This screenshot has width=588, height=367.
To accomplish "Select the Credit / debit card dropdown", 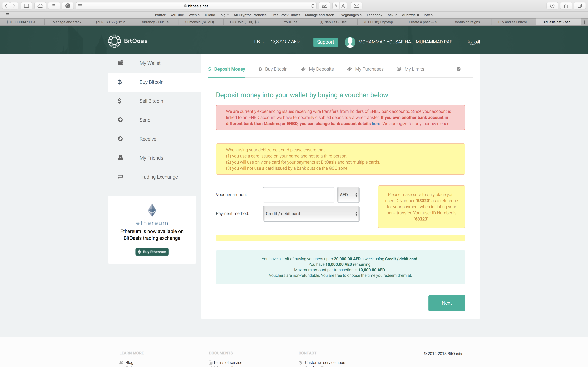I will coord(311,213).
